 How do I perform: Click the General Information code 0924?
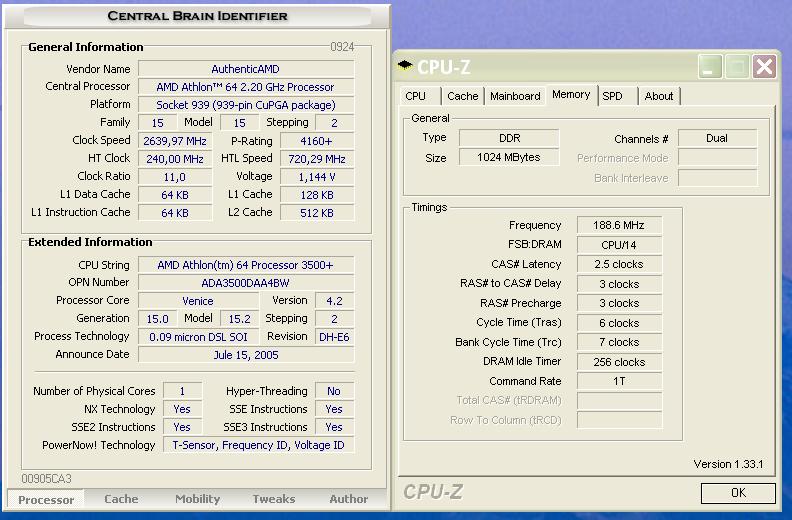342,47
